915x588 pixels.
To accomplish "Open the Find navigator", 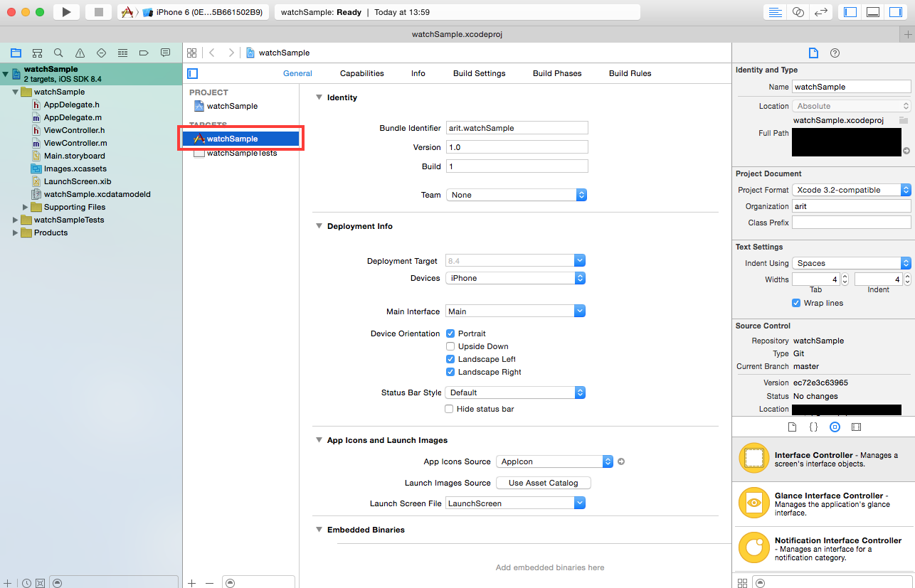I will click(58, 53).
